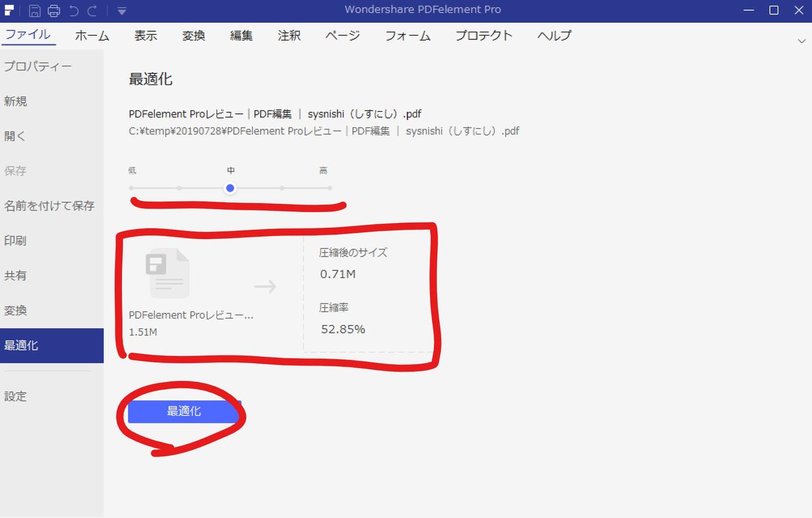The width and height of the screenshot is (812, 518).
Task: Click the save icon in title bar
Action: tap(35, 10)
